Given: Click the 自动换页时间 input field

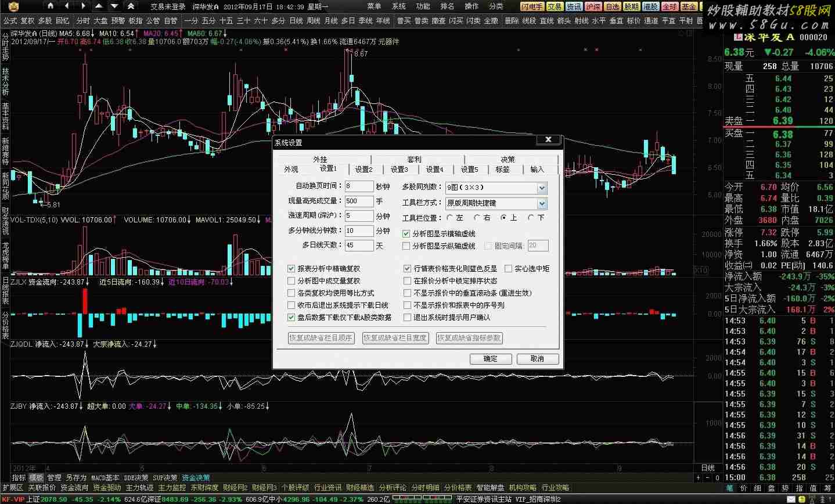Looking at the screenshot, I should (359, 186).
